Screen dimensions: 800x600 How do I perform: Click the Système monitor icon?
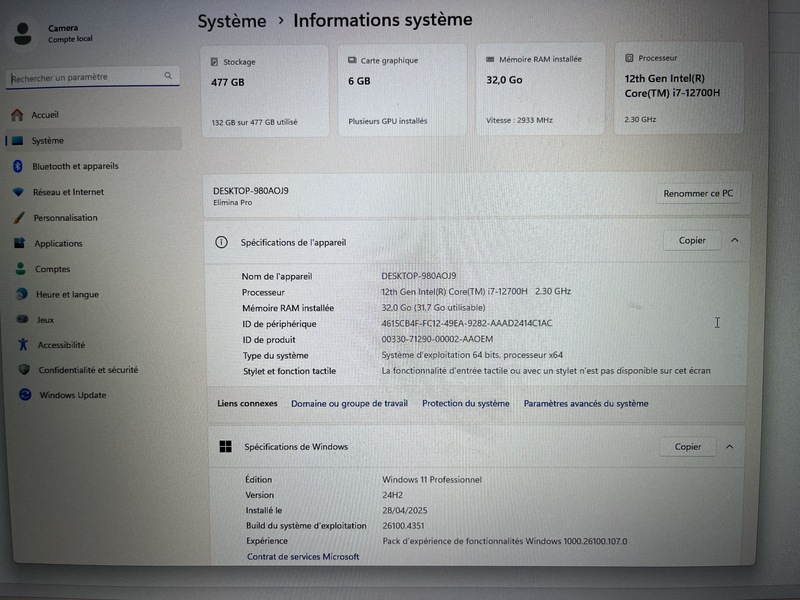18,140
